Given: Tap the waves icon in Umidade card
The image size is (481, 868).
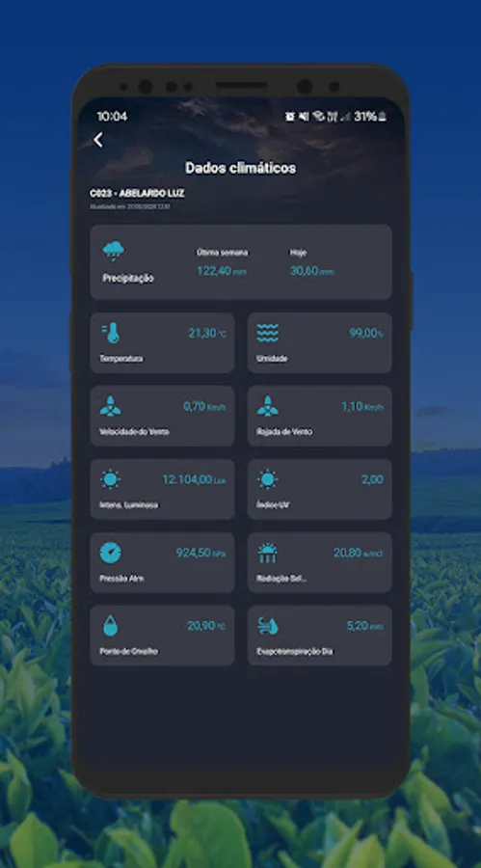Looking at the screenshot, I should 267,334.
